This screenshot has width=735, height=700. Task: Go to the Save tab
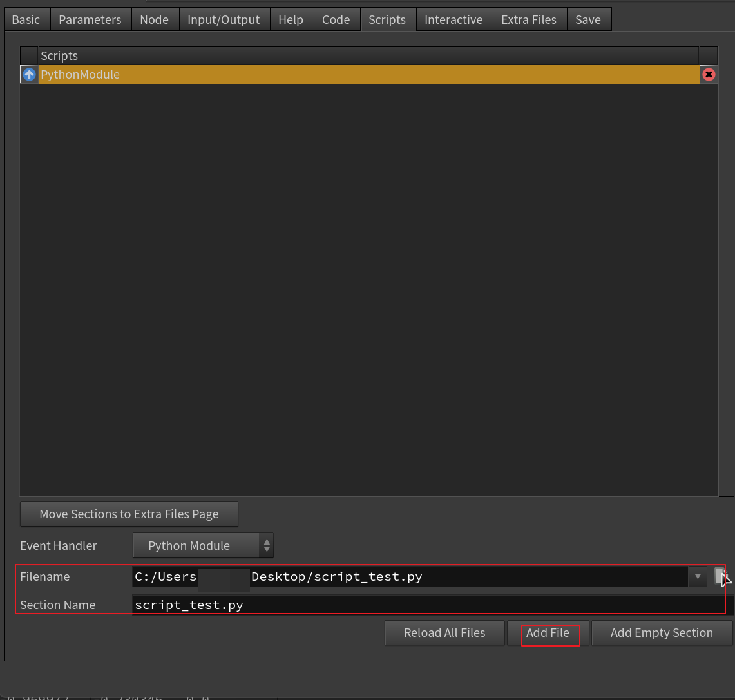tap(588, 20)
